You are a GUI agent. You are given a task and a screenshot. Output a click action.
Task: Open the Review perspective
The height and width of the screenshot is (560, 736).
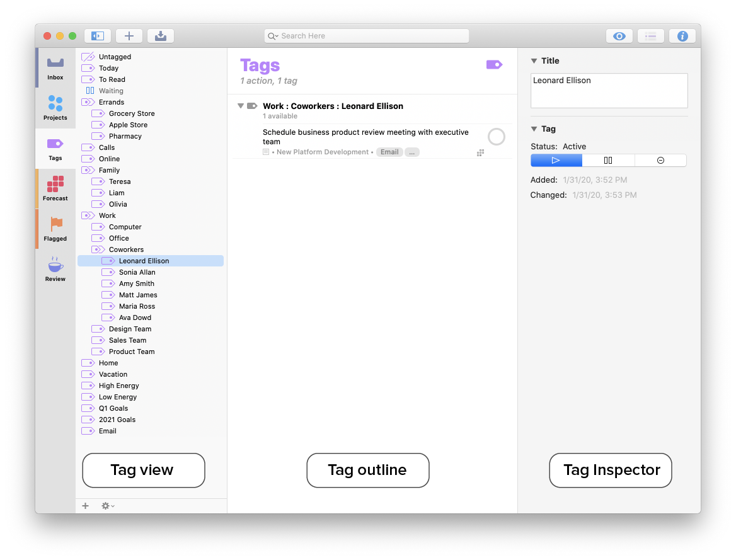55,268
